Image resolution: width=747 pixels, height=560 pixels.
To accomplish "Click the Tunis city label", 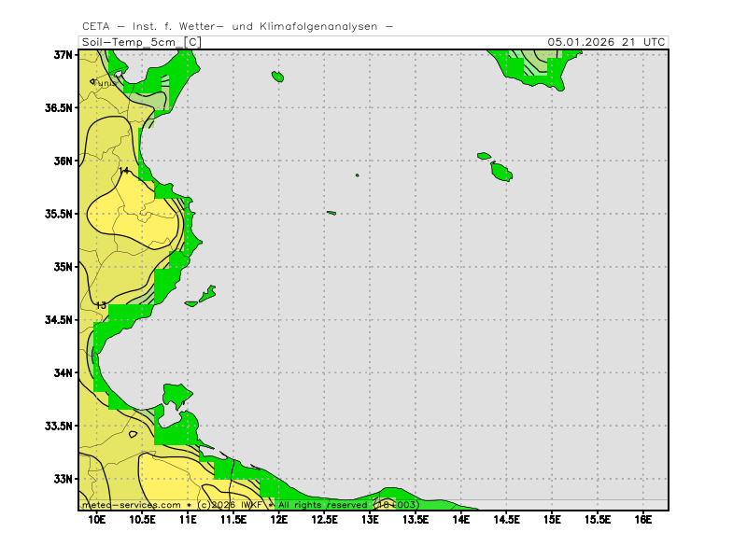I will pos(106,83).
